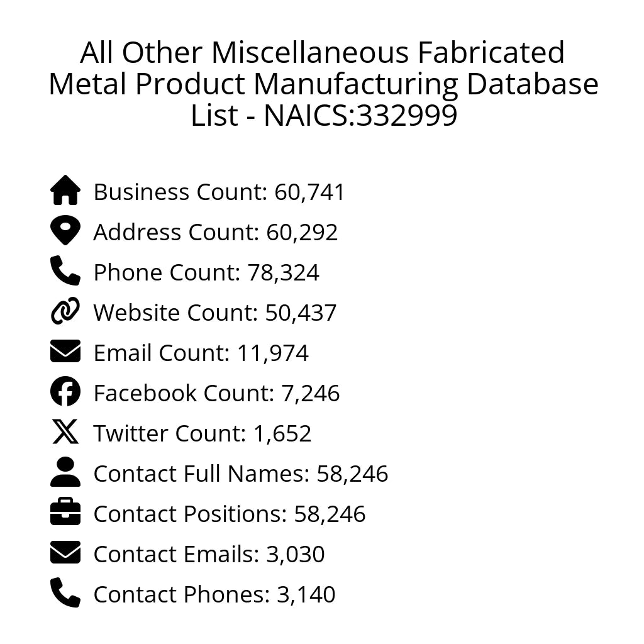Viewport: 644px width, 644px height.
Task: Click the phone icon next to Contact Phones
Action: (x=65, y=593)
